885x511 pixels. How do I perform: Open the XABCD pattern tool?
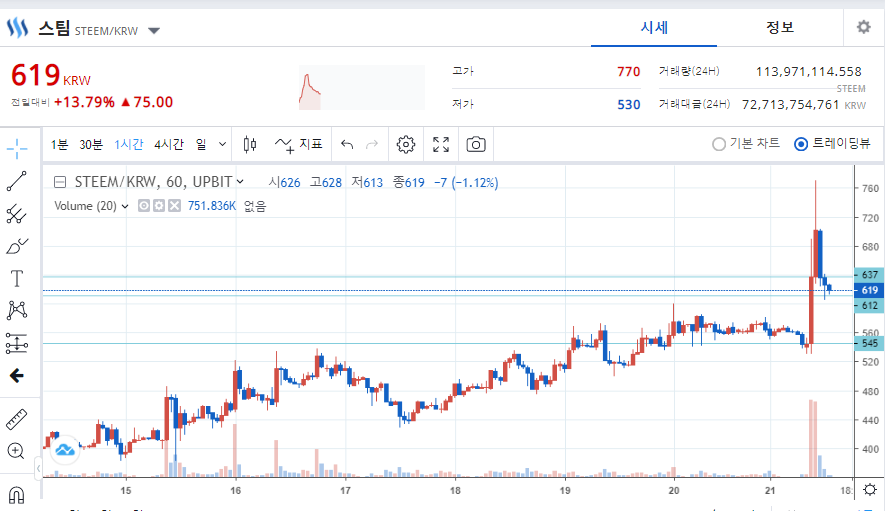pyautogui.click(x=17, y=310)
